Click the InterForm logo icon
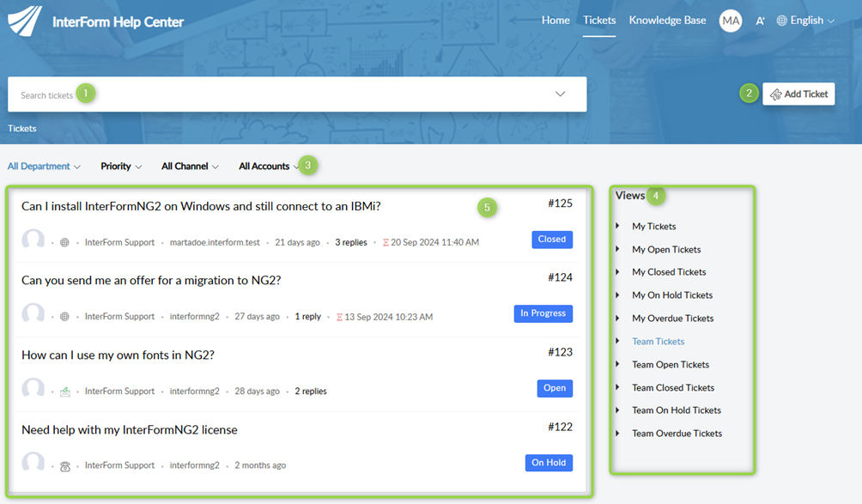The width and height of the screenshot is (862, 504). tap(25, 21)
